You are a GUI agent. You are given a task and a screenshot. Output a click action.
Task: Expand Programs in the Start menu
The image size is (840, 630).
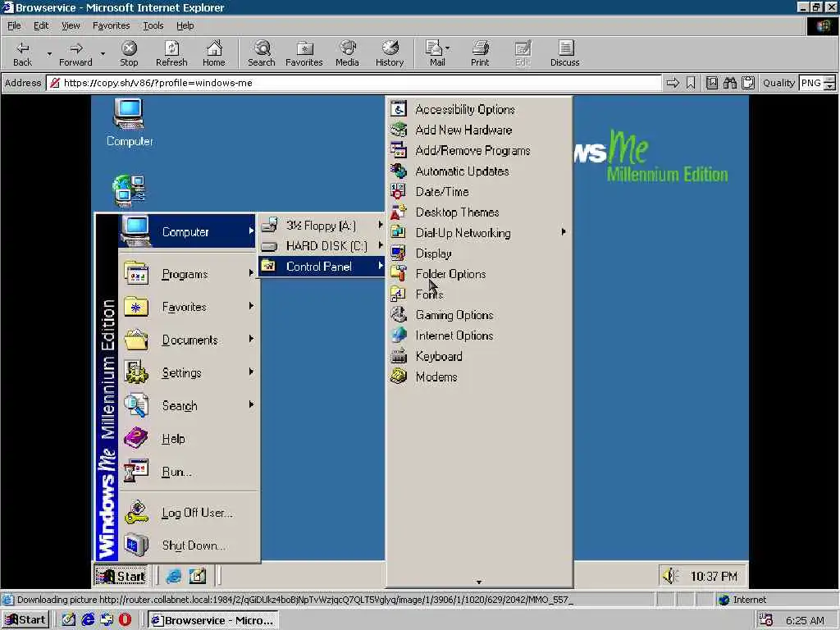pos(187,274)
